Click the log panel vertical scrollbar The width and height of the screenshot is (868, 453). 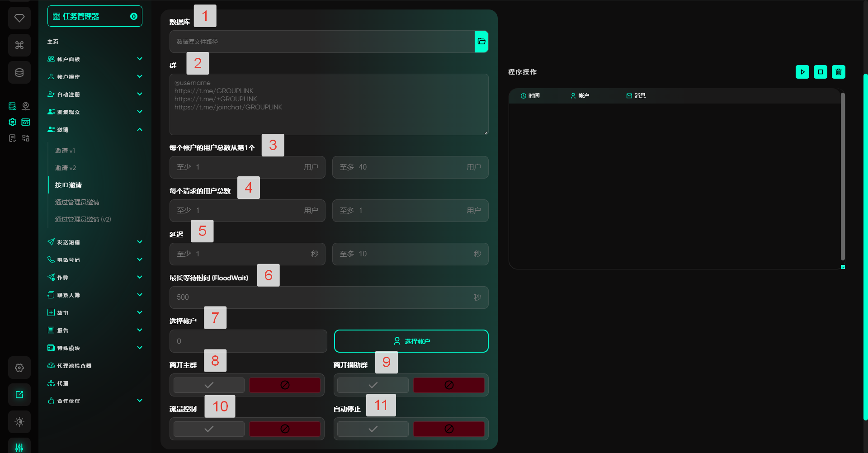(x=843, y=176)
